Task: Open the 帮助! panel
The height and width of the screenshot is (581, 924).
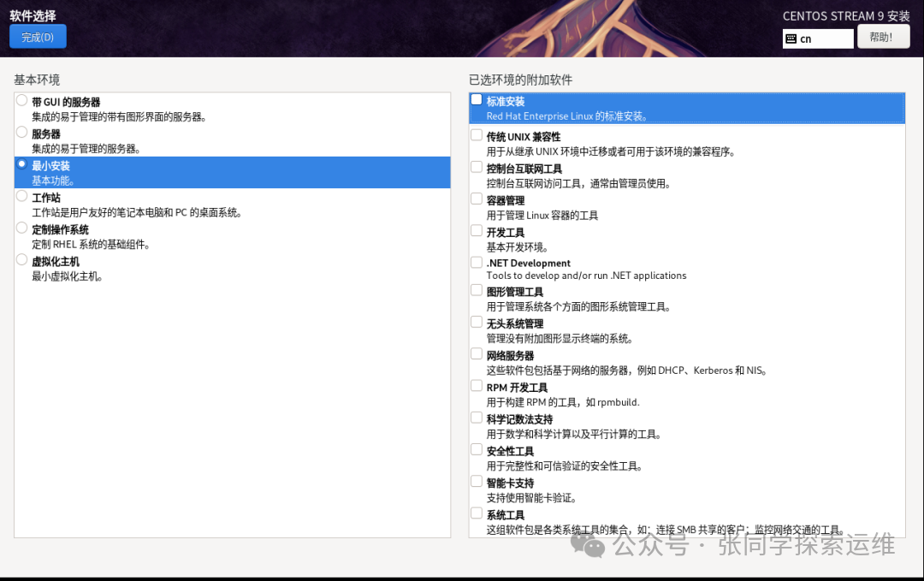Action: point(882,37)
